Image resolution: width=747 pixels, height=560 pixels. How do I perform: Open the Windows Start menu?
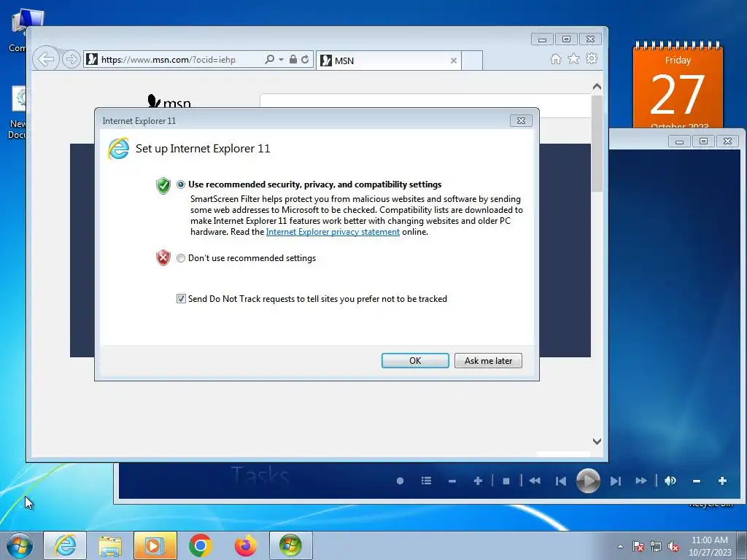pyautogui.click(x=20, y=545)
